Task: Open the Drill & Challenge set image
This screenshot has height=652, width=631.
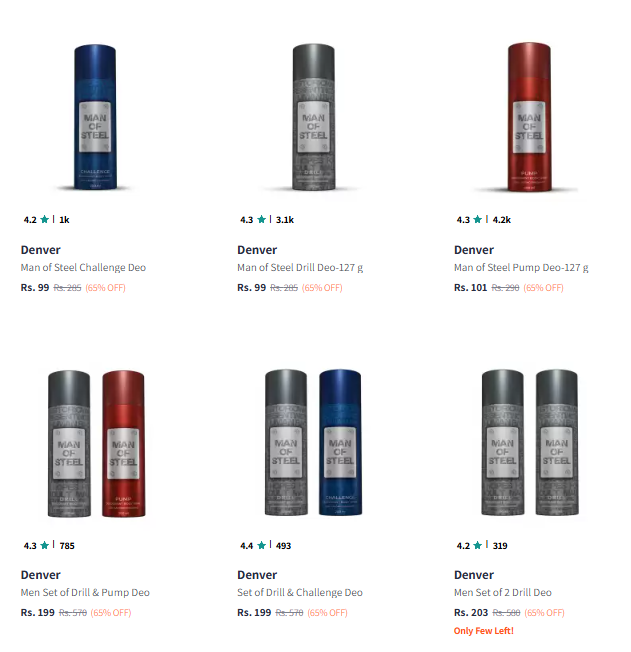Action: [313, 442]
